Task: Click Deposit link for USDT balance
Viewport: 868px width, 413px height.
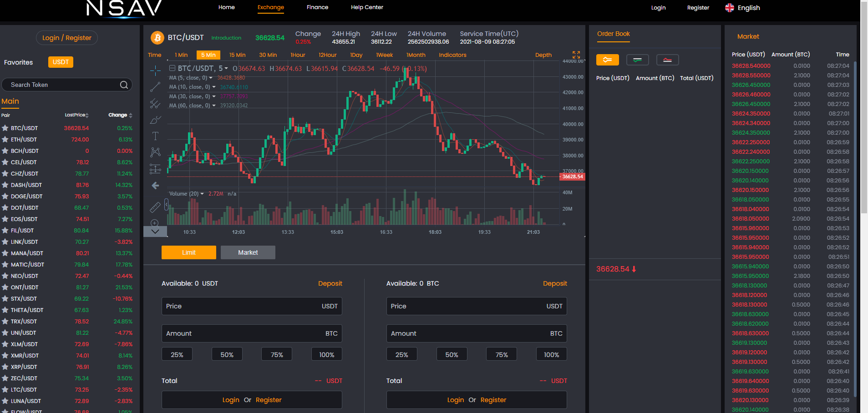Action: [x=330, y=283]
